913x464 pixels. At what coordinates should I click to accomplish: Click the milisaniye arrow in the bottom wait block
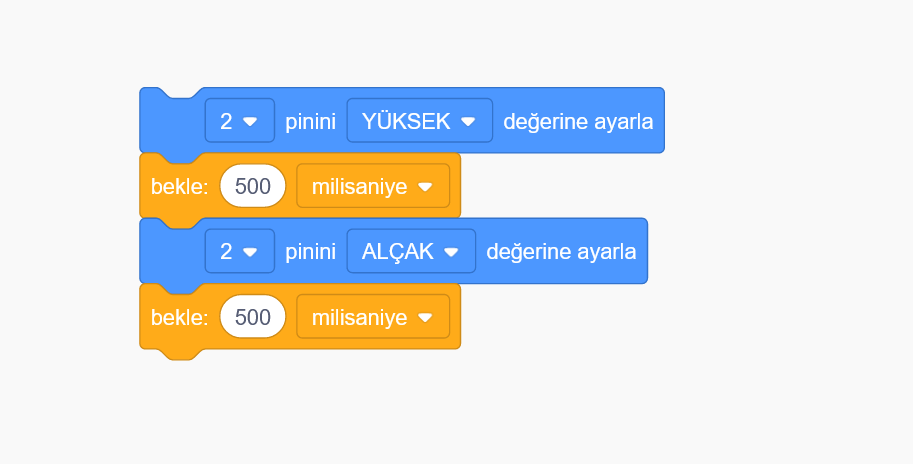tap(425, 318)
